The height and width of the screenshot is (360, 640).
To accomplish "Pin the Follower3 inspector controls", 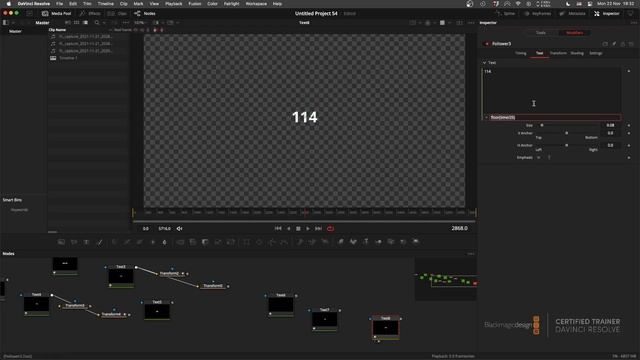I will click(x=614, y=44).
